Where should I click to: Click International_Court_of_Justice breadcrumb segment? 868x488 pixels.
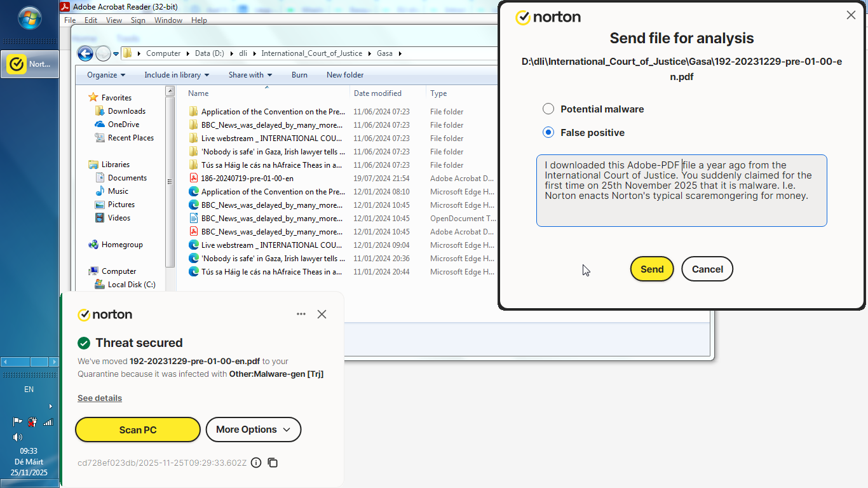pyautogui.click(x=311, y=53)
